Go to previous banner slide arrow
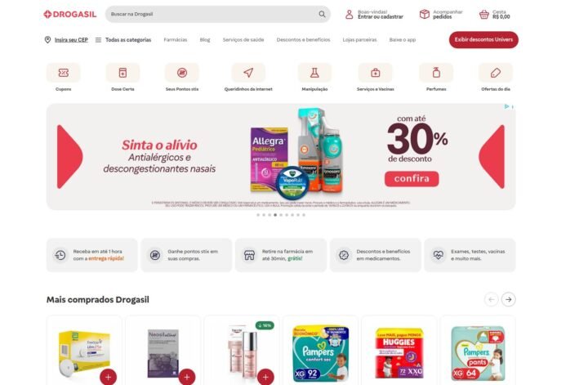The width and height of the screenshot is (588, 385). (69, 157)
